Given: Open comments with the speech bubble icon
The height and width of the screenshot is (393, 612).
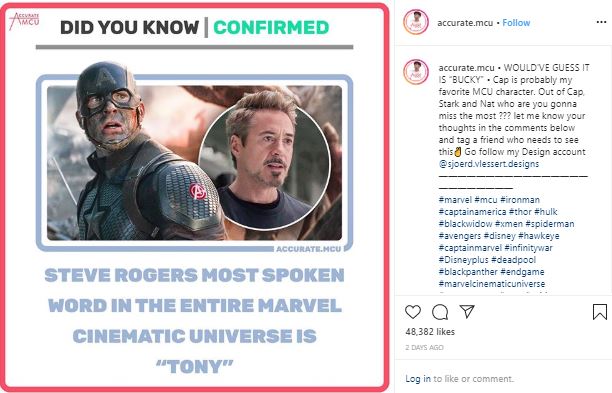Looking at the screenshot, I should [440, 312].
